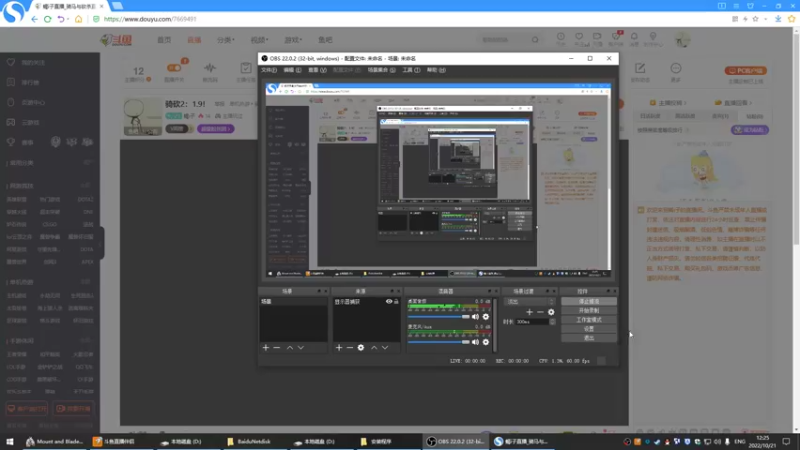Adjust the mic/aux volume slider
Screen dimensions: 800x450
coord(439,342)
